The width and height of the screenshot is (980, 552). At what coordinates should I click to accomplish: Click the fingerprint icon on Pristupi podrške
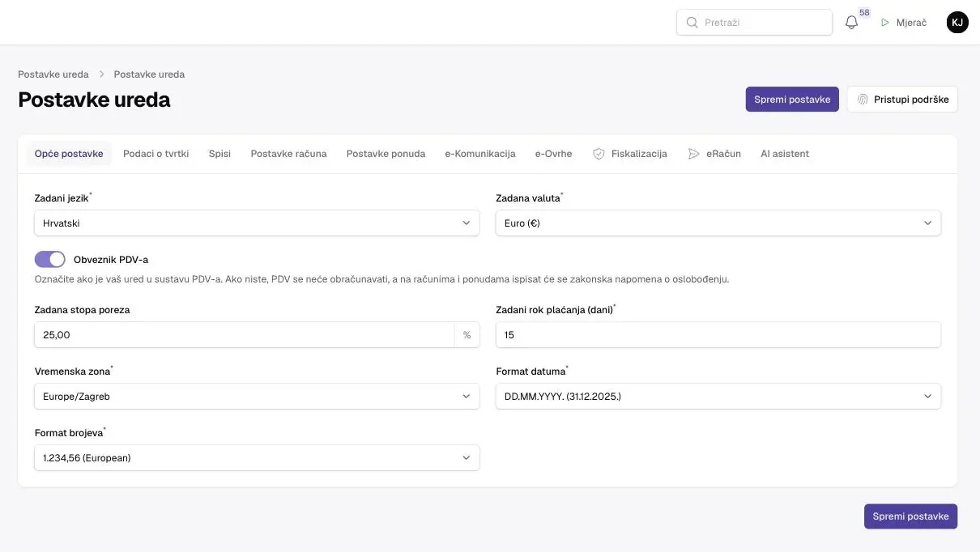863,100
